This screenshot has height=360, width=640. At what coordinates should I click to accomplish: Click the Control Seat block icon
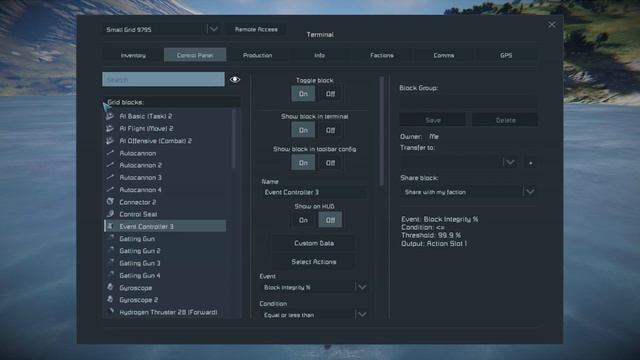coord(110,214)
